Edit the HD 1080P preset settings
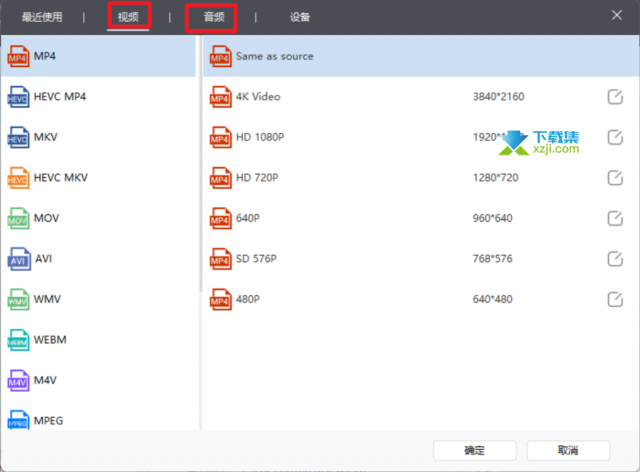This screenshot has width=640, height=472. pos(615,137)
